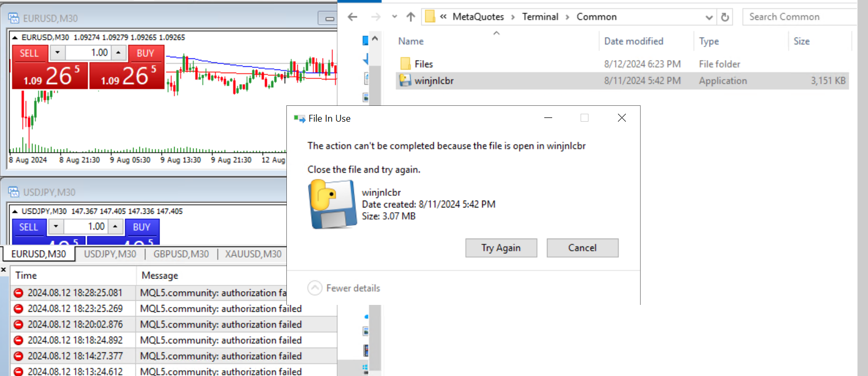Collapse dialog with Fewer details

point(344,288)
